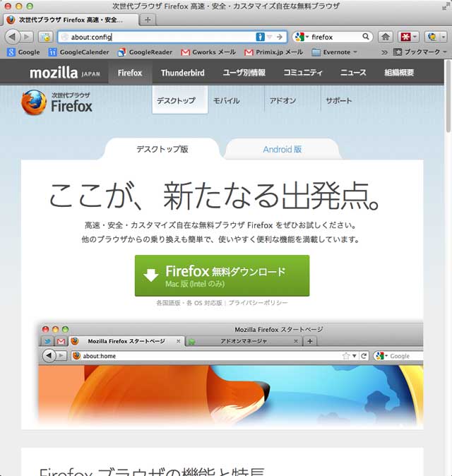Open the Gworks メール bookmark

coord(208,52)
